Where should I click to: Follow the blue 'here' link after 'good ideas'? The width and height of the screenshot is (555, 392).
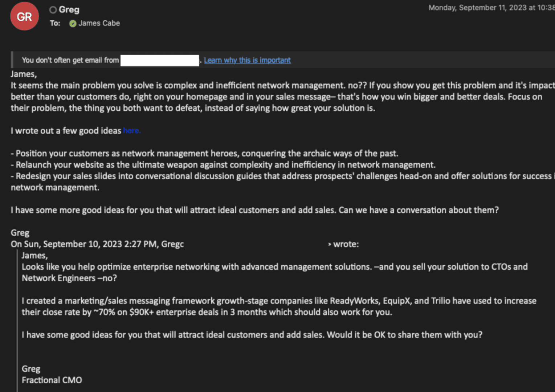pyautogui.click(x=131, y=131)
